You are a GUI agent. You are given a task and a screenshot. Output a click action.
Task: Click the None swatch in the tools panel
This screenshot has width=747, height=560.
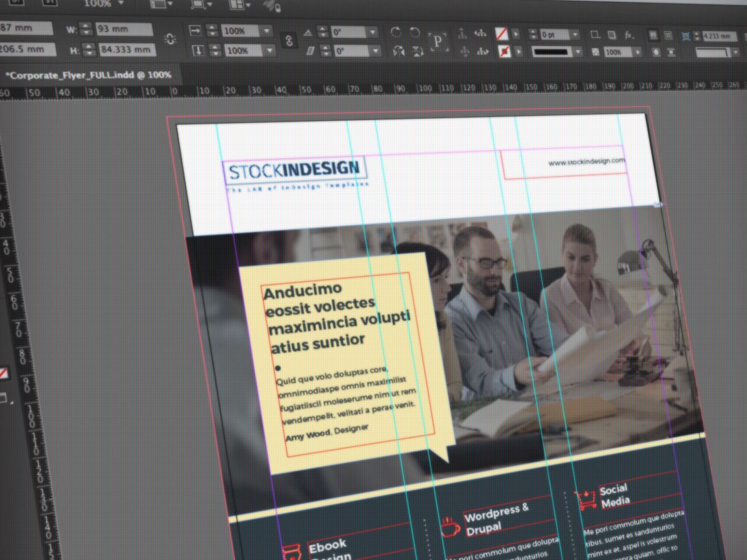(x=3, y=373)
